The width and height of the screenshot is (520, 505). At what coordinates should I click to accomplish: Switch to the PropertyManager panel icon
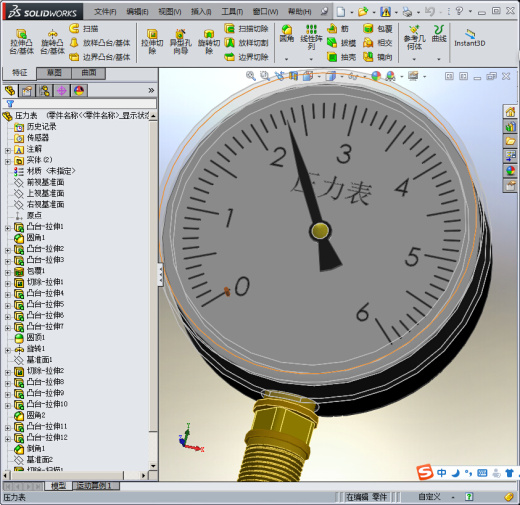[27, 91]
